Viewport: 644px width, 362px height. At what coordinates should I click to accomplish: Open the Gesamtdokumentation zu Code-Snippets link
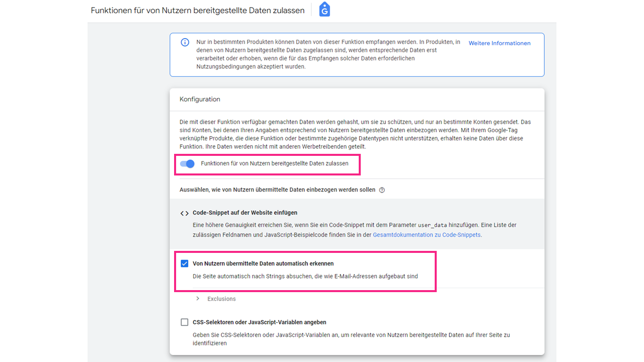pos(427,235)
